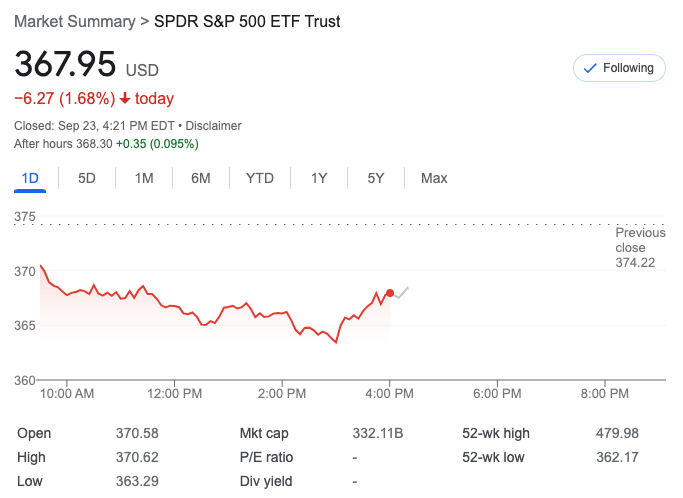Click the 367.95 price value
The height and width of the screenshot is (498, 683).
tap(65, 65)
